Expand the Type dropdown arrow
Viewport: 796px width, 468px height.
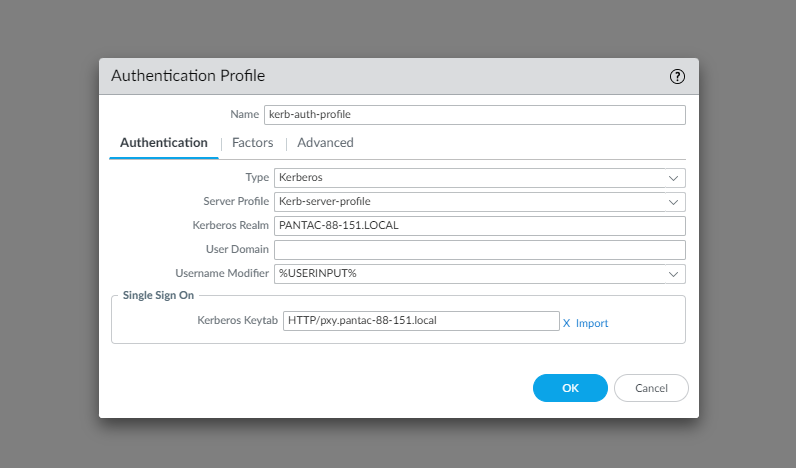tap(674, 178)
